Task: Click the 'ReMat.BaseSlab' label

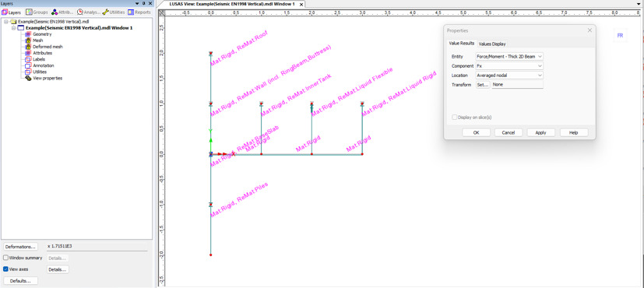Action: click(258, 139)
